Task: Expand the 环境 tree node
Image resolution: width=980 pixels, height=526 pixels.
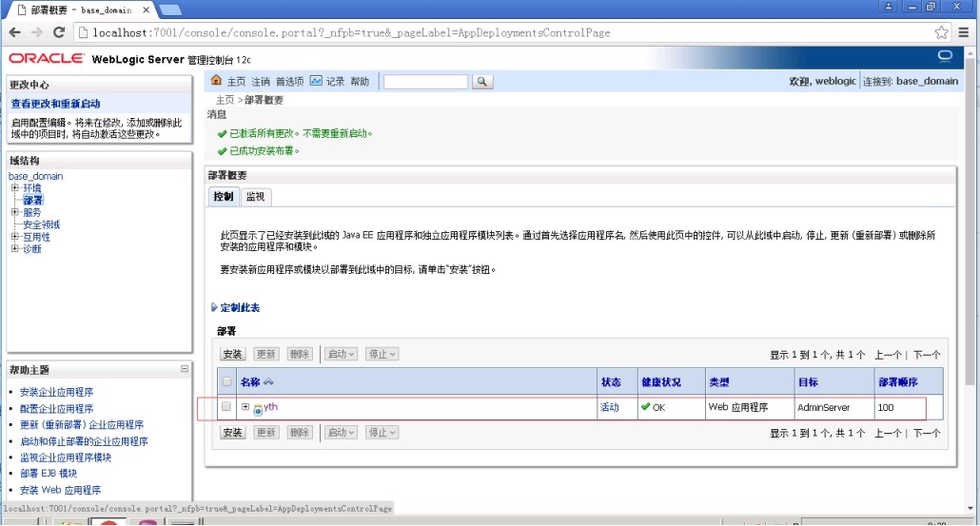Action: coord(15,187)
